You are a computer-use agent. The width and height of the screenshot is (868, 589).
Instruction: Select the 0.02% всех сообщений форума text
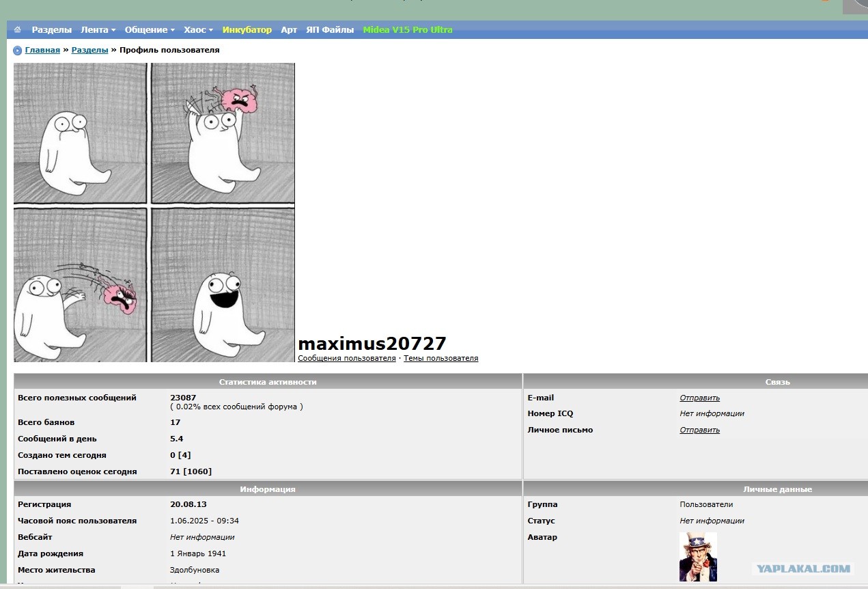tap(236, 407)
